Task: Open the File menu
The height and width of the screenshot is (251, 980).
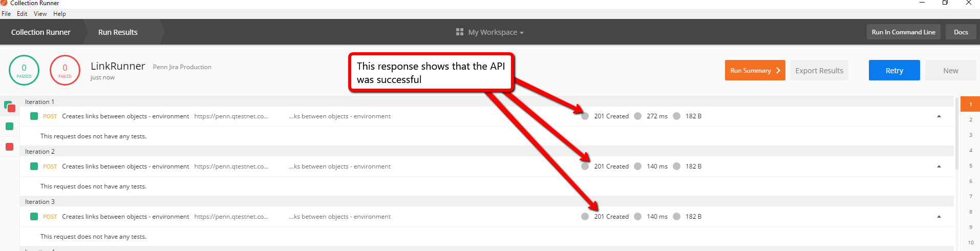Action: 6,14
